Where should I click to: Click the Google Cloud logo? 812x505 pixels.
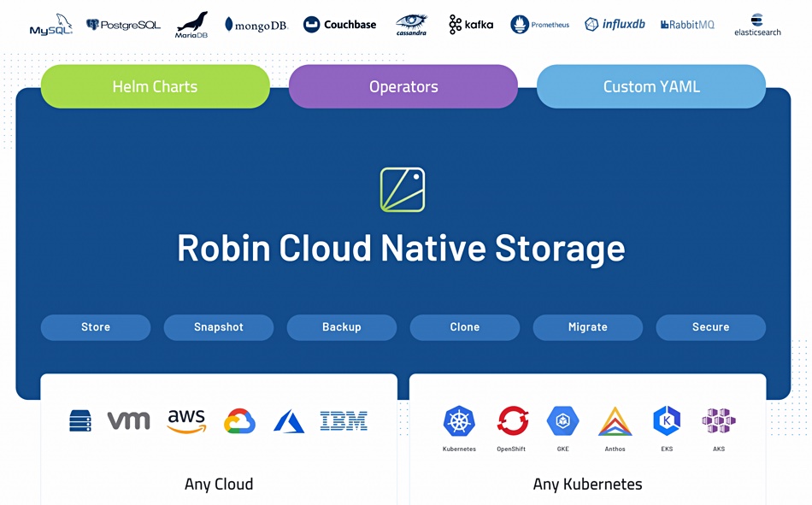(239, 420)
